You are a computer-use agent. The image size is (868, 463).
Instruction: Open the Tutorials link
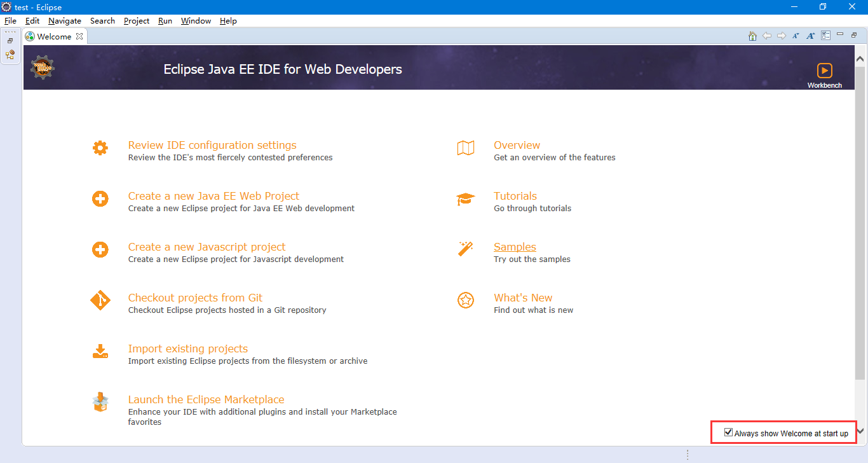click(515, 196)
